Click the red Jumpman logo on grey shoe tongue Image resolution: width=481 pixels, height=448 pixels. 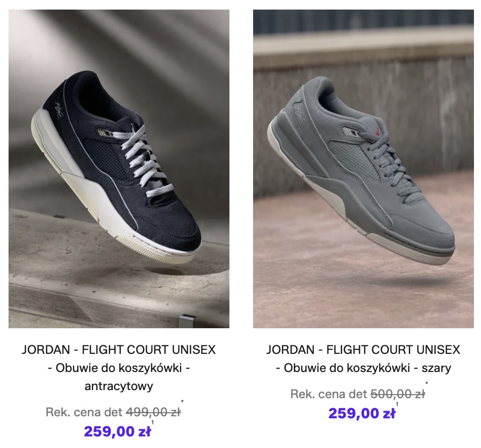[x=378, y=132]
